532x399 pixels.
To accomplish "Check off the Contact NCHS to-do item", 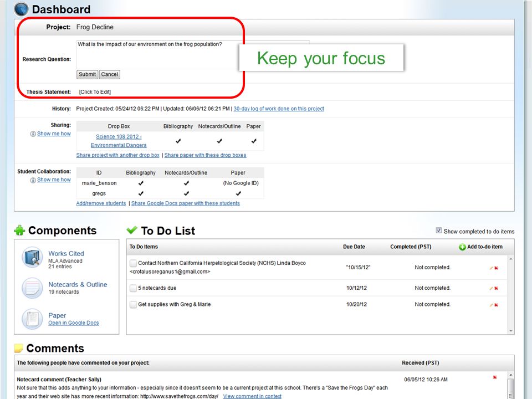I will tap(134, 263).
